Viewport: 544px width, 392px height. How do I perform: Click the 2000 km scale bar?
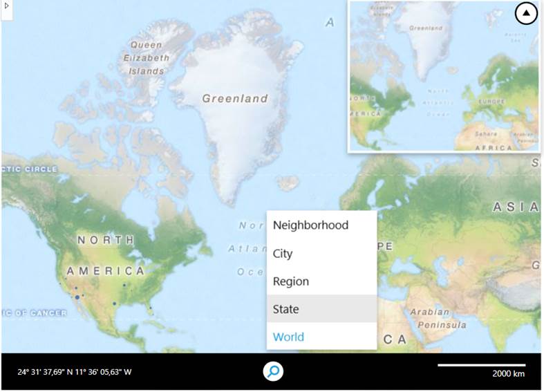(481, 366)
